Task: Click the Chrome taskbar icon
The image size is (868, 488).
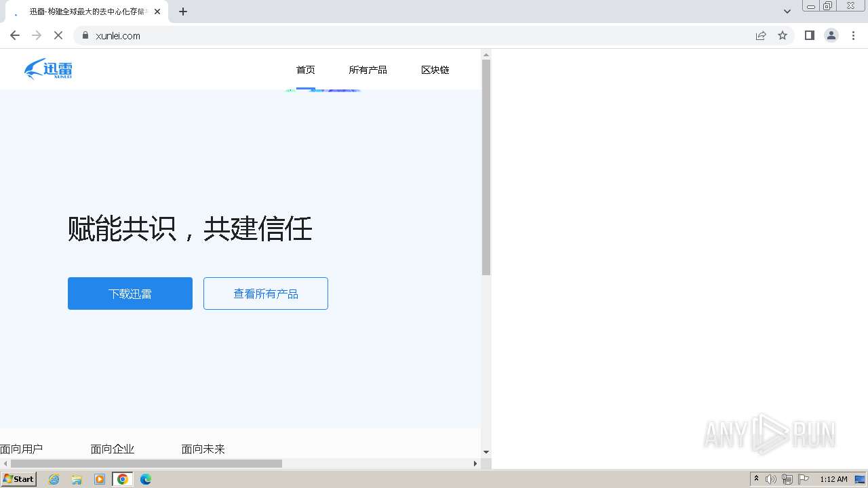Action: click(x=123, y=479)
